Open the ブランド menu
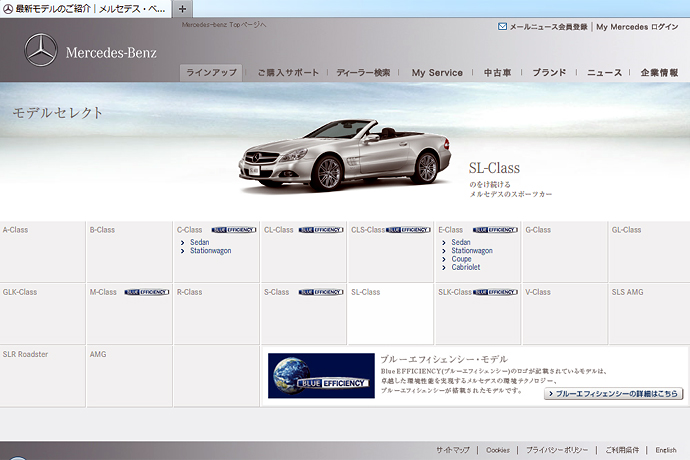The height and width of the screenshot is (460, 690). (x=549, y=73)
